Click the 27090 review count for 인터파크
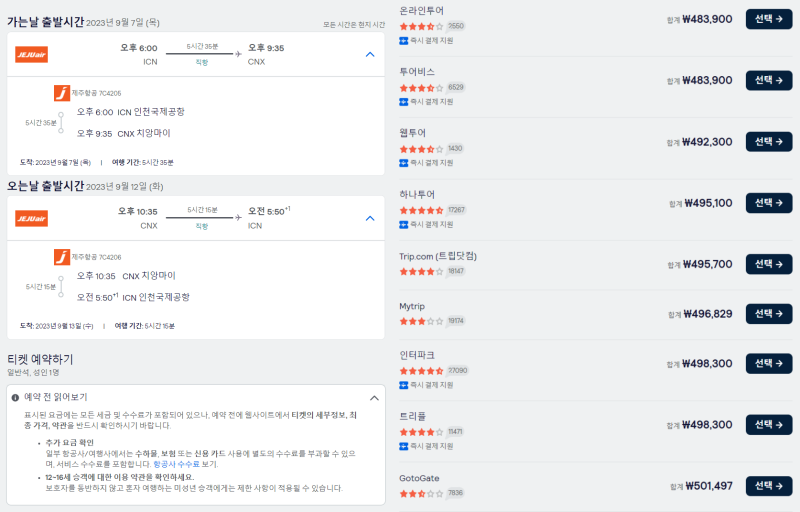 458,371
